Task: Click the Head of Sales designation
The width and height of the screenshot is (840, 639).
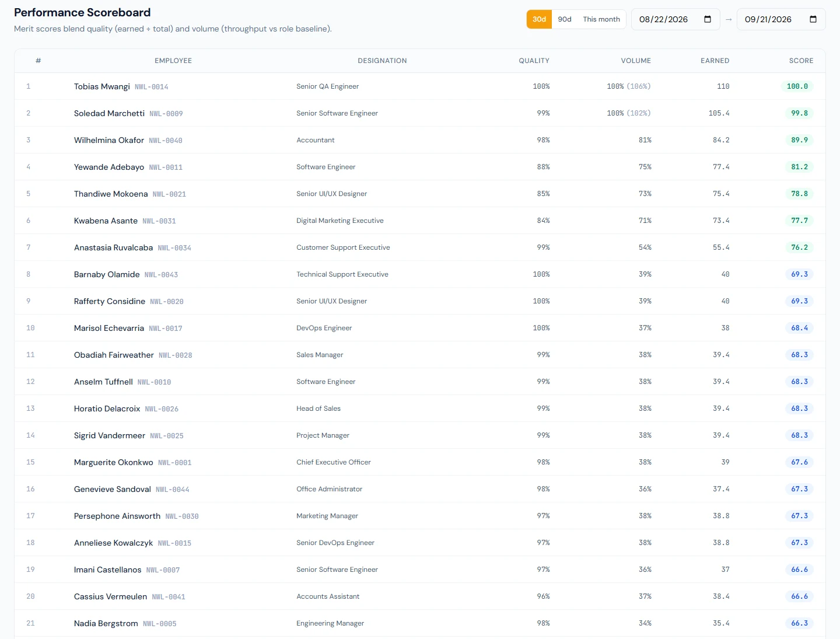Action: 318,408
